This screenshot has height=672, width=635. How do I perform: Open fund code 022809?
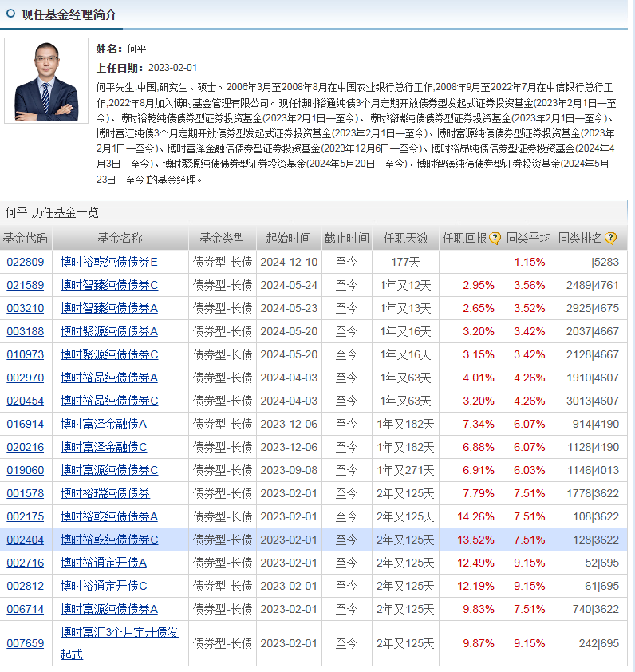(26, 262)
